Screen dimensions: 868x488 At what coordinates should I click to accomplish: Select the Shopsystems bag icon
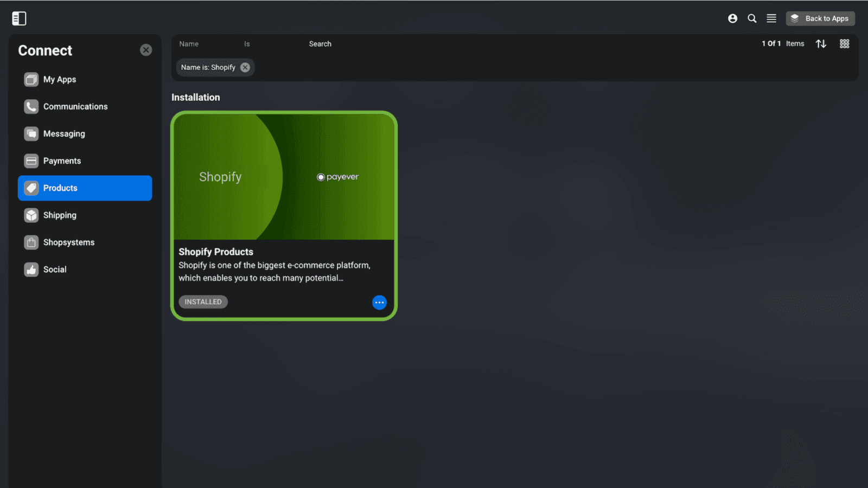pyautogui.click(x=31, y=242)
